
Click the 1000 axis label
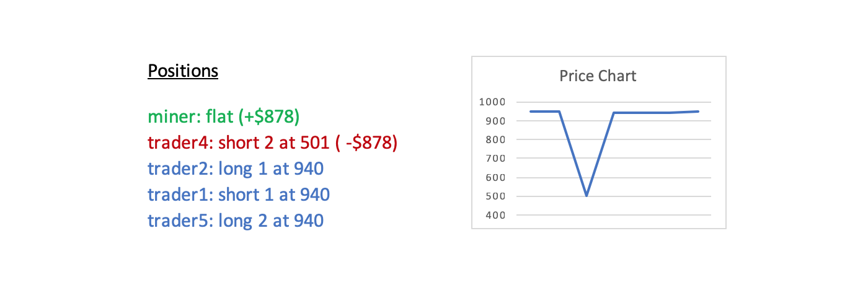492,102
